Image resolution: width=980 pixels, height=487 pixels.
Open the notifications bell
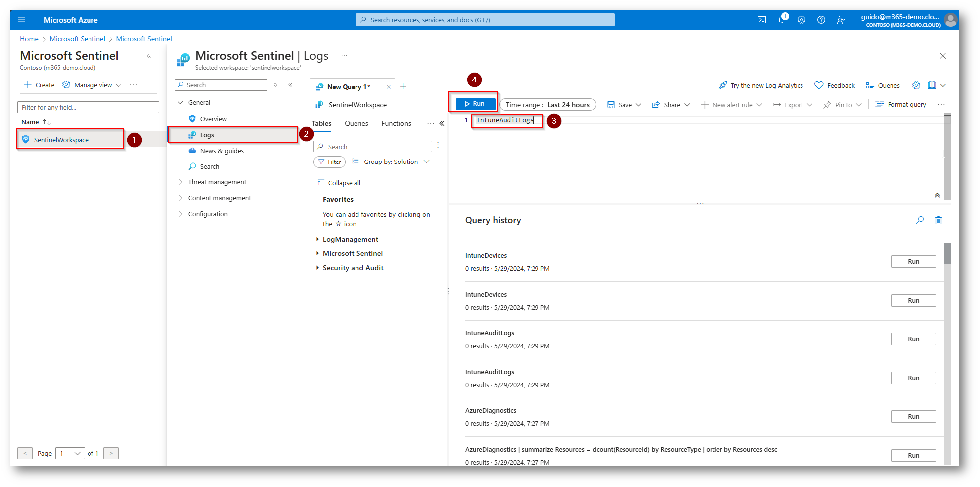pyautogui.click(x=782, y=20)
